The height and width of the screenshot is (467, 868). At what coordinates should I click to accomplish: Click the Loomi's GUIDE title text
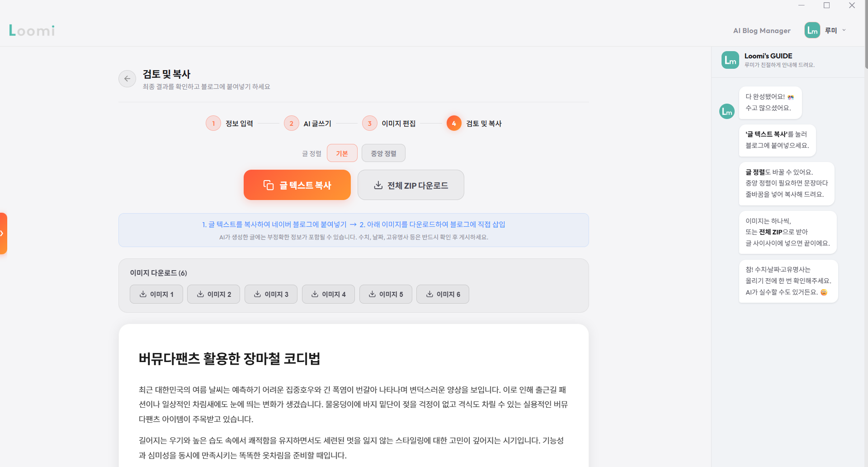pyautogui.click(x=768, y=56)
